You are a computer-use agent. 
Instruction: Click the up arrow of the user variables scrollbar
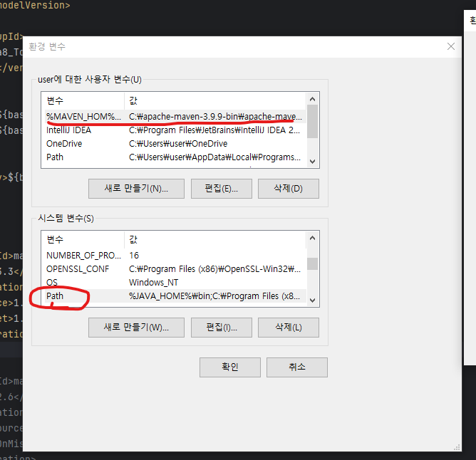tap(312, 99)
